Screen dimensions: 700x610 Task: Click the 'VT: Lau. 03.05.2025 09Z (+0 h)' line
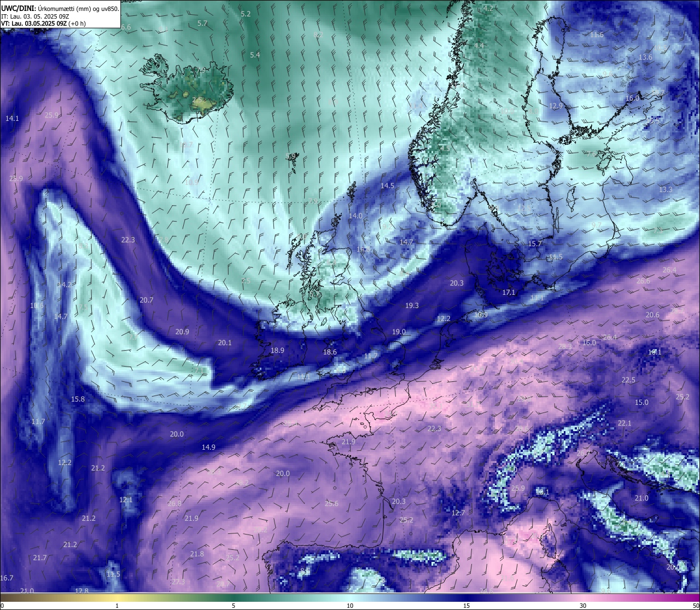point(43,24)
